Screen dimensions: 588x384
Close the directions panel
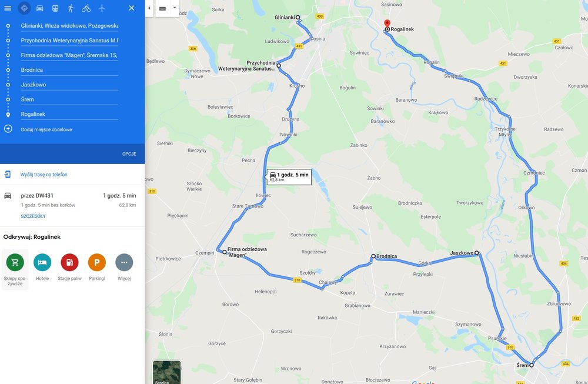tap(132, 8)
